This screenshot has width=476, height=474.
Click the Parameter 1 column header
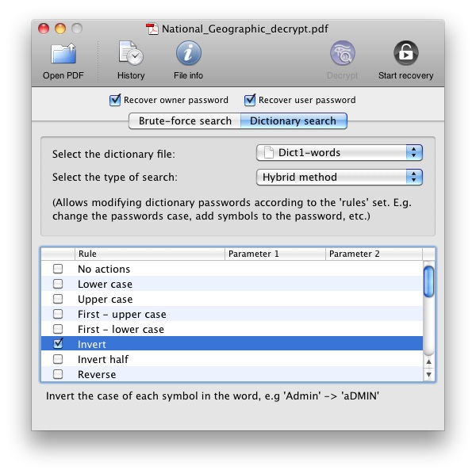274,254
